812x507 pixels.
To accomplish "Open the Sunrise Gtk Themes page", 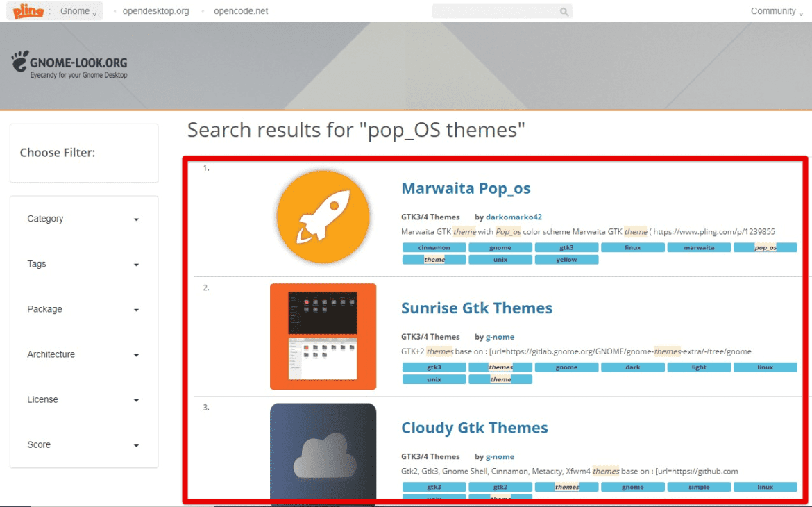I will [x=477, y=308].
